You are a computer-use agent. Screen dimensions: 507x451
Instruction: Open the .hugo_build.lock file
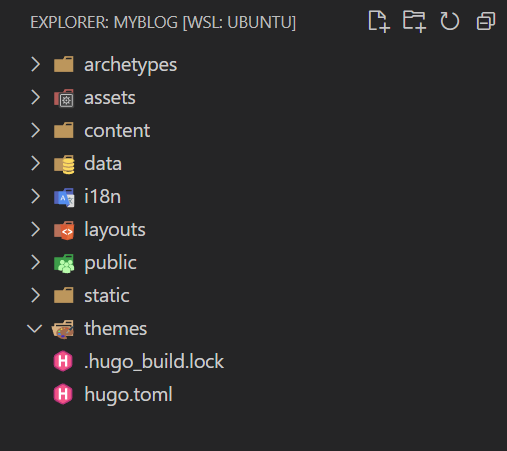[x=154, y=362]
